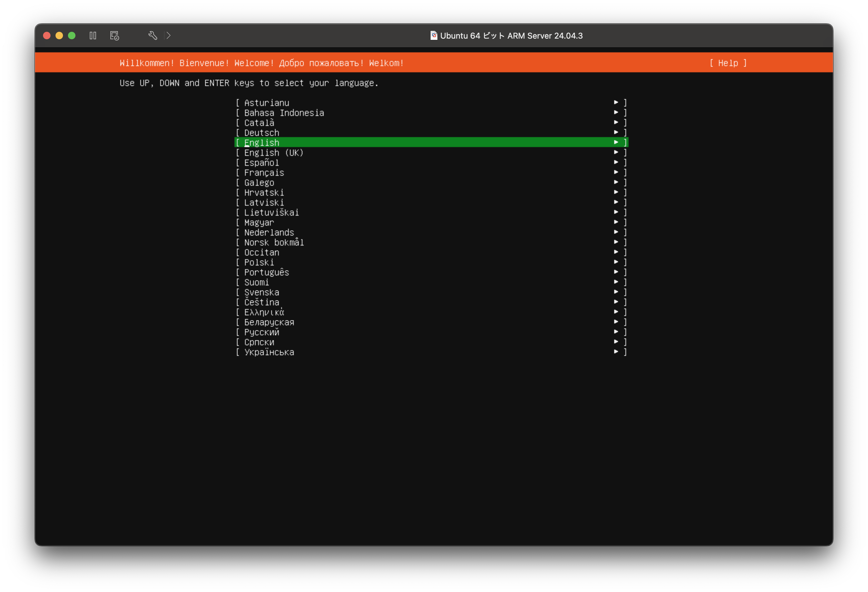Image resolution: width=868 pixels, height=592 pixels.
Task: Pick Bahasa Indonesia from the list
Action: tap(284, 113)
